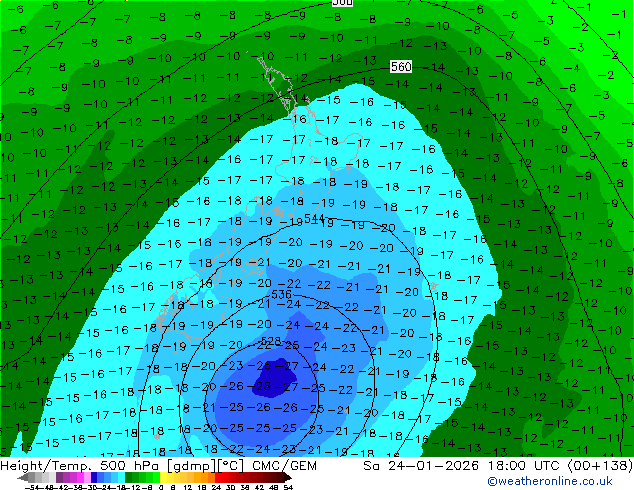The image size is (634, 490).
Task: Click the 560 contour height label
Action: pos(401,66)
